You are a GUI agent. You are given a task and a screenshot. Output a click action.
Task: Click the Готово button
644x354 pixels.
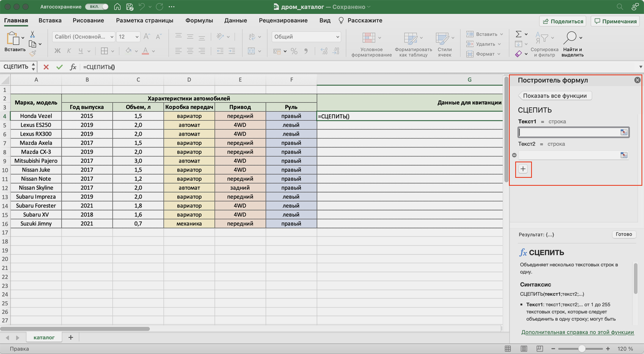pos(624,234)
